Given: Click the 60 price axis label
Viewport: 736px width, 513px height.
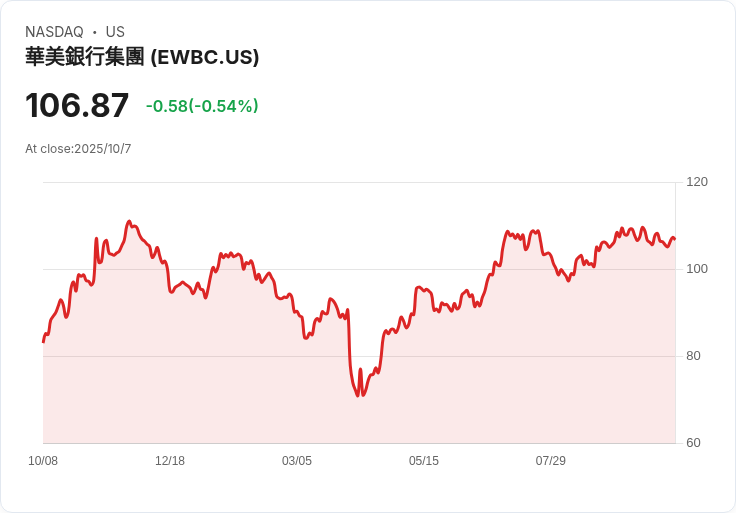Looking at the screenshot, I should pyautogui.click(x=693, y=443).
